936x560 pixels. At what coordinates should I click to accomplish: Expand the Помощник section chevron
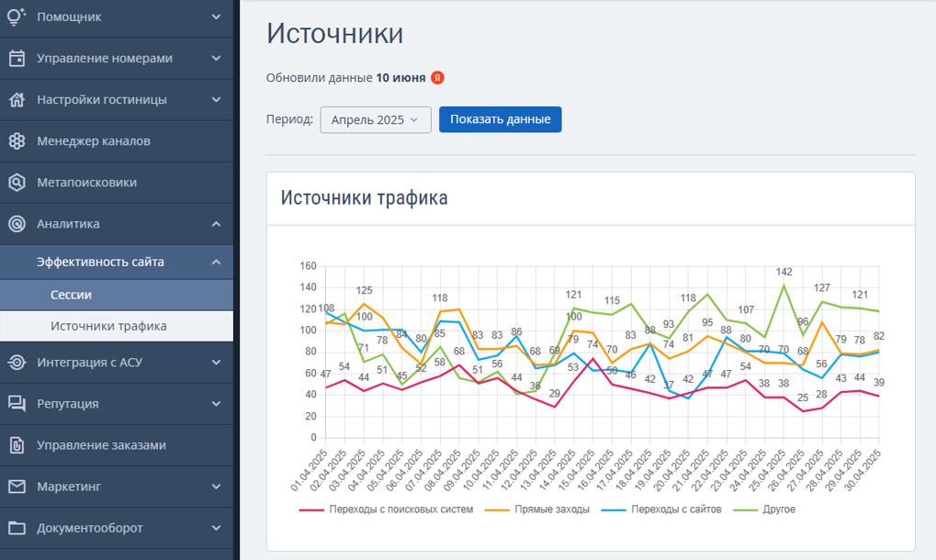tap(216, 17)
